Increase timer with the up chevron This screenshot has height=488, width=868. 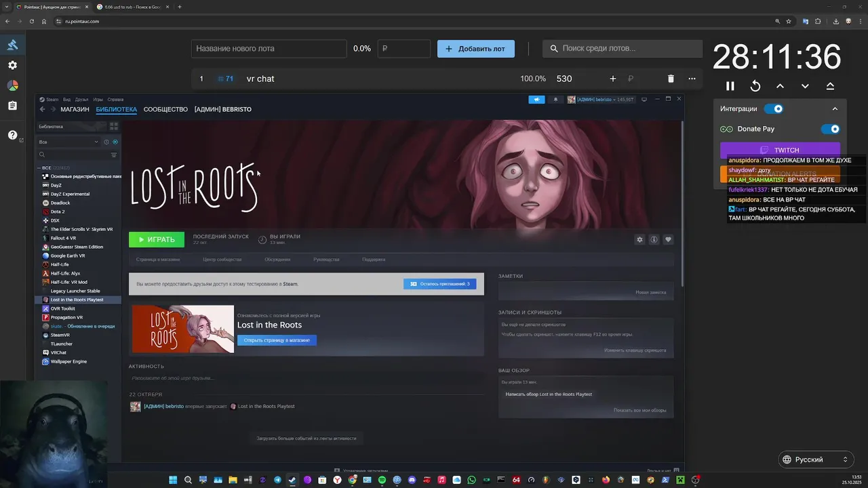point(780,86)
